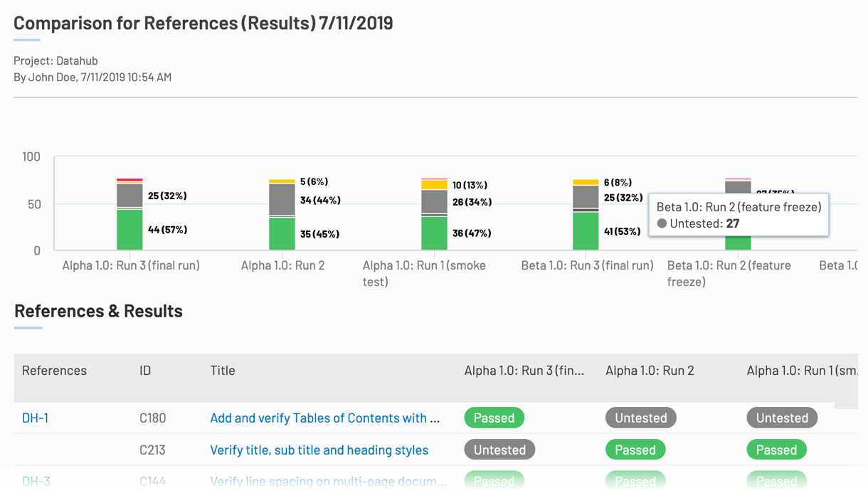Click the Alpha 1.0: Run 2 table column header

tap(650, 370)
